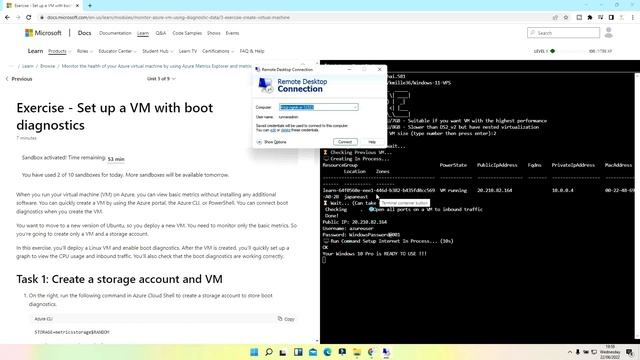
Task: Open the browser side panel icon
Action: 611,18
